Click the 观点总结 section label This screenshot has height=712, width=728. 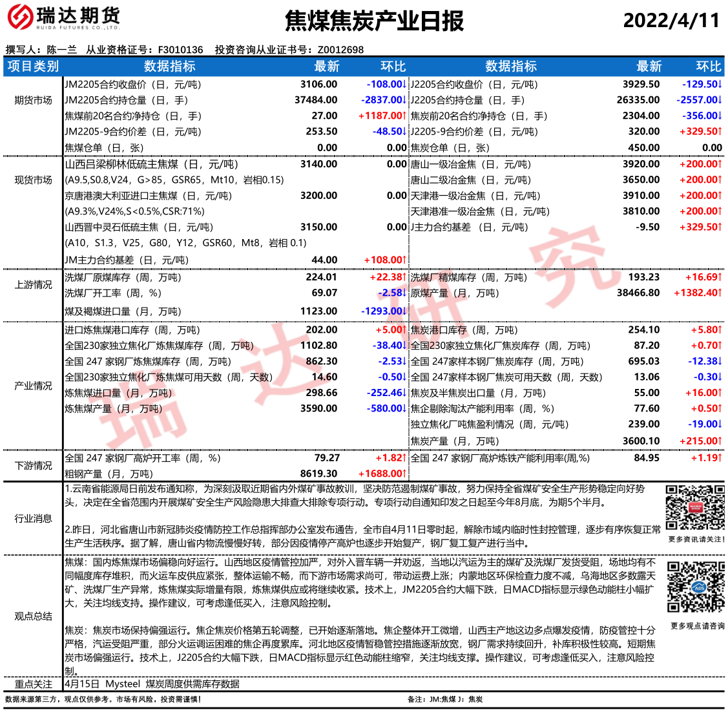[33, 616]
